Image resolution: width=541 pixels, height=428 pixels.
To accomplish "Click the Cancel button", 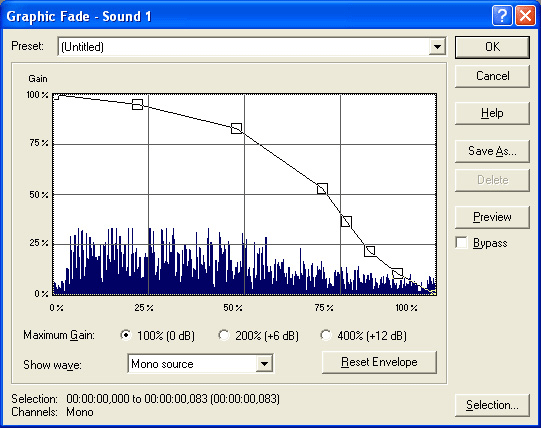I will pyautogui.click(x=492, y=76).
